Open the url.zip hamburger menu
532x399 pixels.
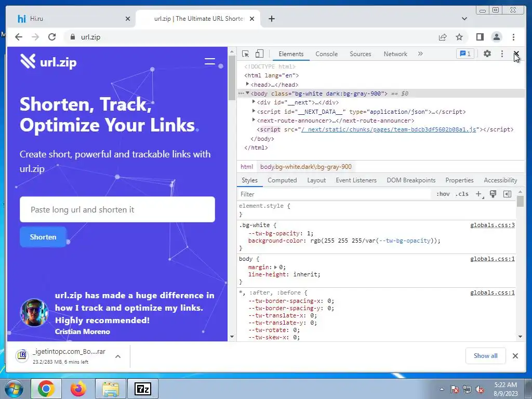[x=210, y=61]
